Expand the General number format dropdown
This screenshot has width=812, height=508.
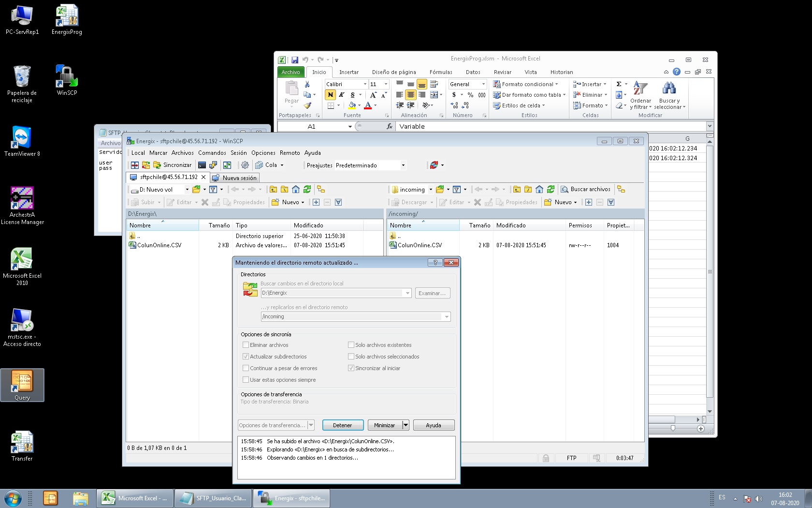coord(483,84)
